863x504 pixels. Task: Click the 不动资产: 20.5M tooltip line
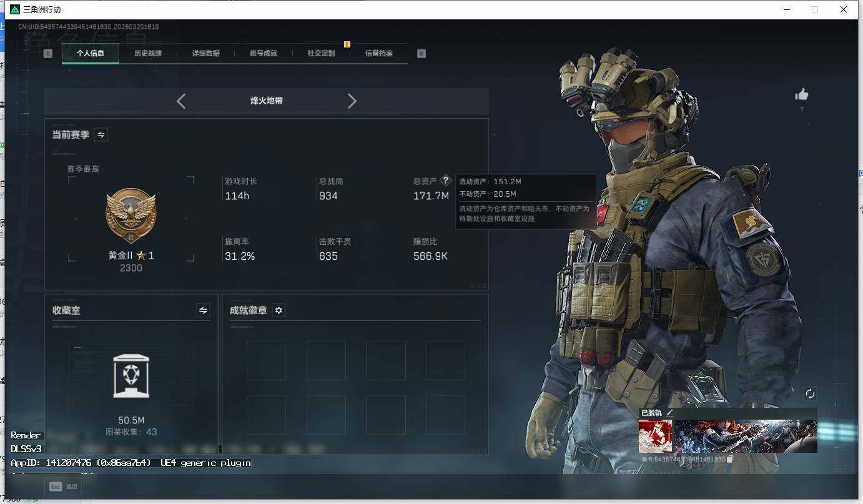(488, 194)
